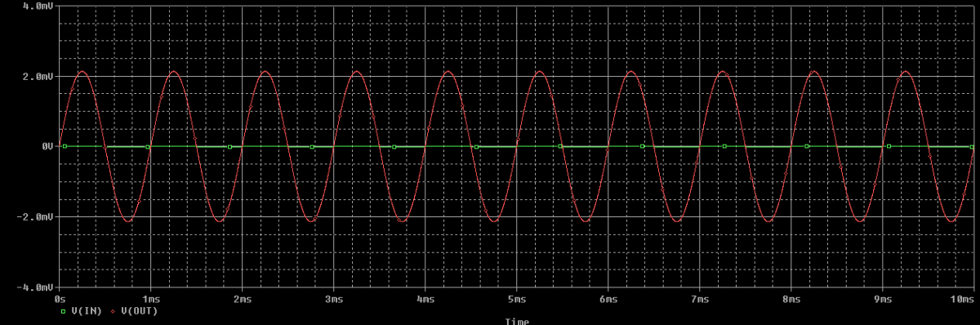This screenshot has width=980, height=325.
Task: Select the V(OUT) trace label
Action: 139,311
